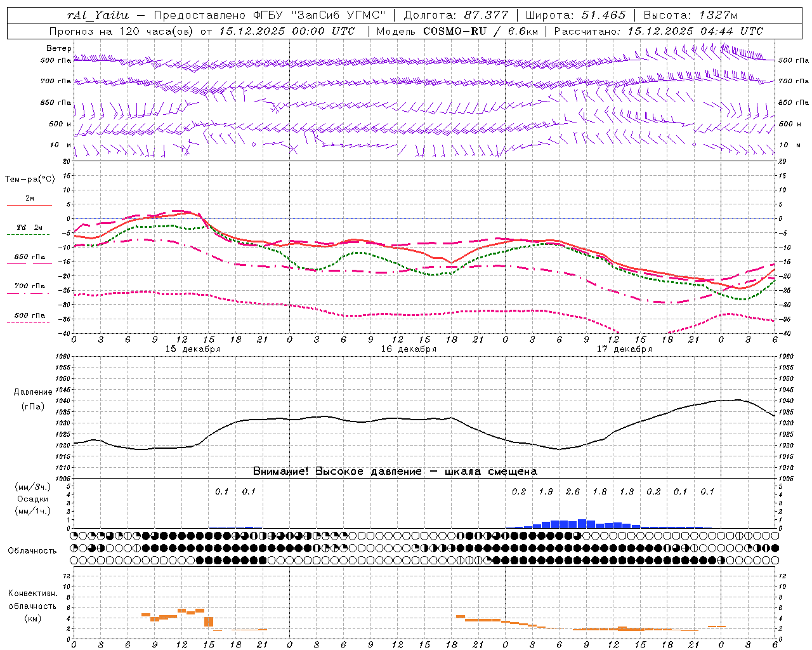
Task: Select the (км) unit label
Action: coord(32,618)
